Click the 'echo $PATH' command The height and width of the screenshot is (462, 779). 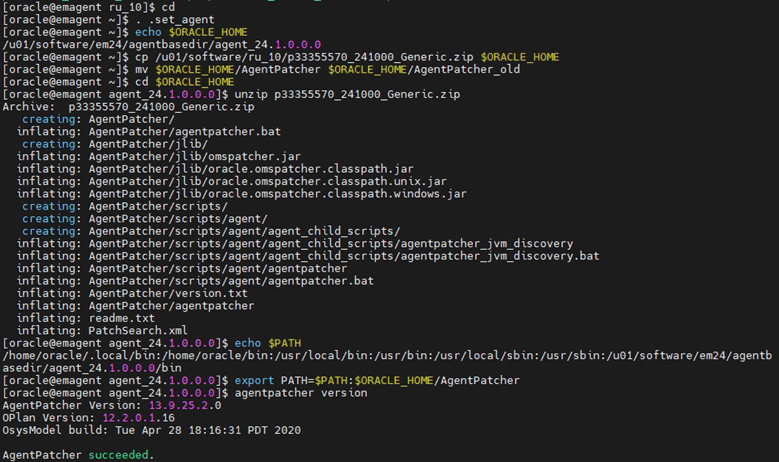point(268,343)
